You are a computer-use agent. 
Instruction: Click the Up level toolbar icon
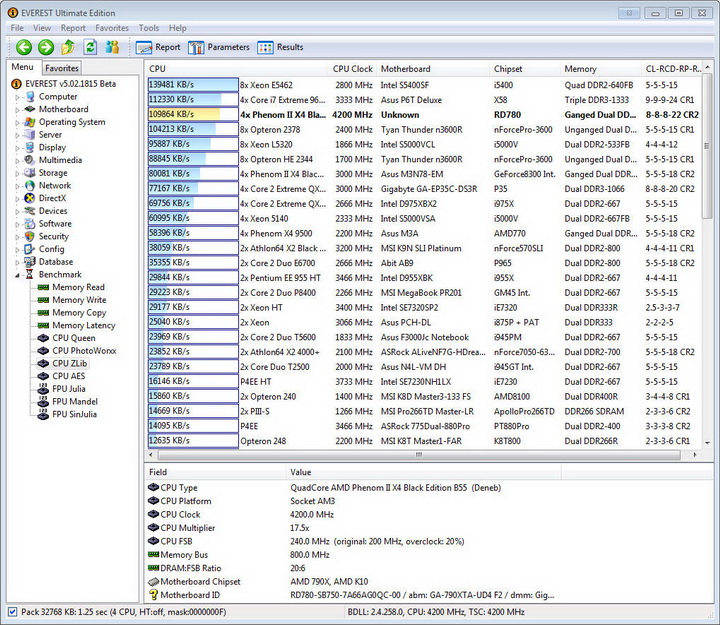click(68, 47)
